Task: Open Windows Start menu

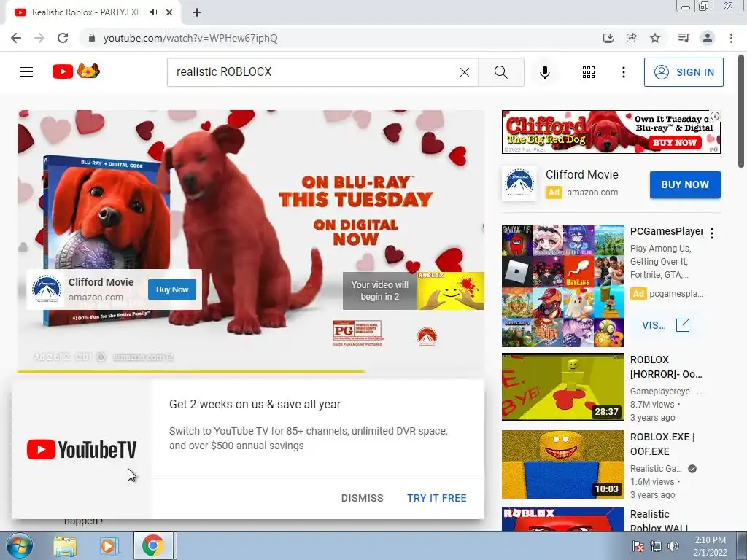Action: 18,545
